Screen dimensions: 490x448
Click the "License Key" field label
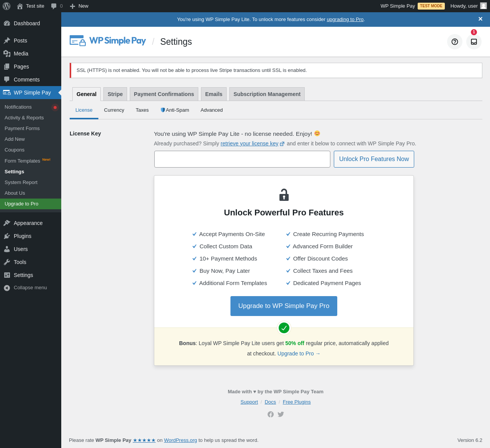click(85, 134)
